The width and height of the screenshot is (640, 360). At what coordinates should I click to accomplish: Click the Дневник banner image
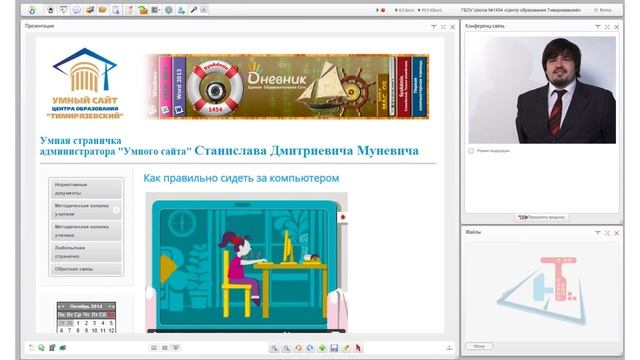pos(287,87)
